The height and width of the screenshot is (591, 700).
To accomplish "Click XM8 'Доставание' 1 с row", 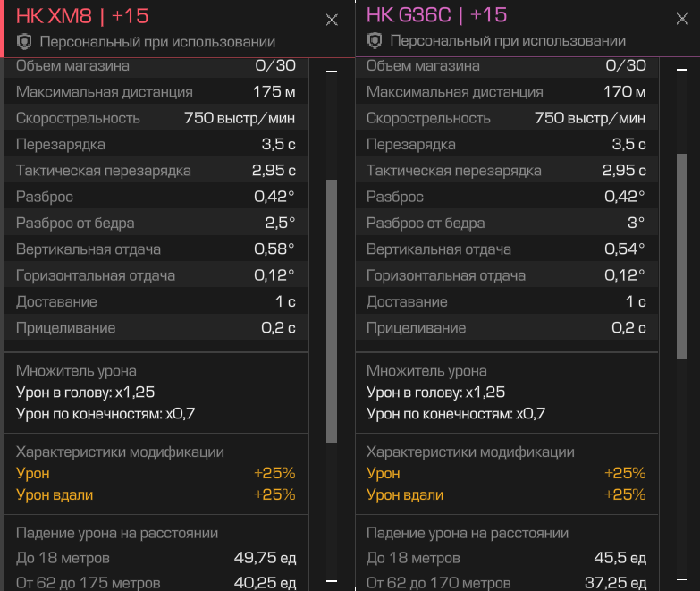I will 156,301.
